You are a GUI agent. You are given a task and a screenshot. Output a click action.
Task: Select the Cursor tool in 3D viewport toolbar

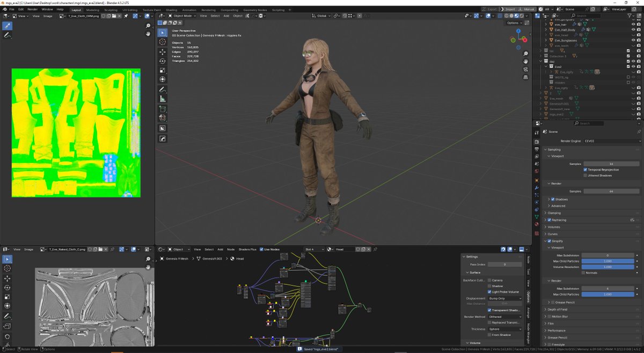click(163, 42)
